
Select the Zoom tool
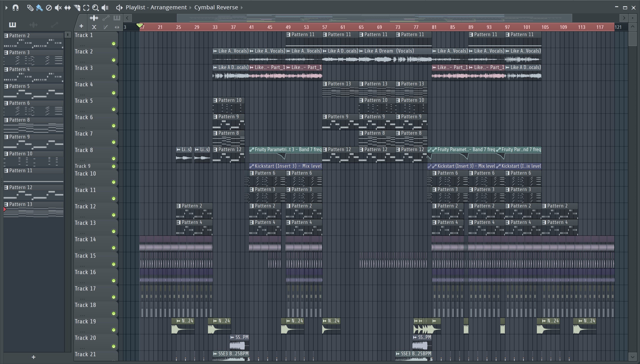pyautogui.click(x=95, y=8)
